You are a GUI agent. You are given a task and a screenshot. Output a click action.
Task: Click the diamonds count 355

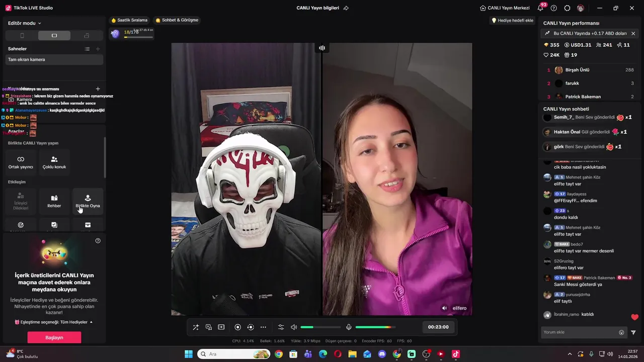coord(551,45)
